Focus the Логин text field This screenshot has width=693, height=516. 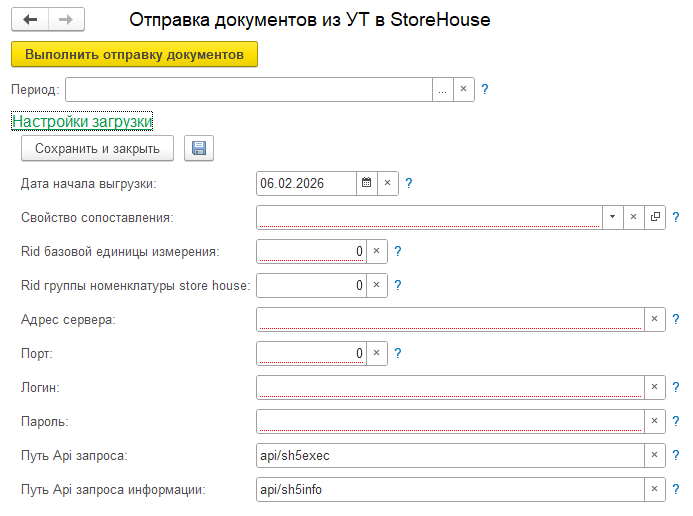pos(450,387)
